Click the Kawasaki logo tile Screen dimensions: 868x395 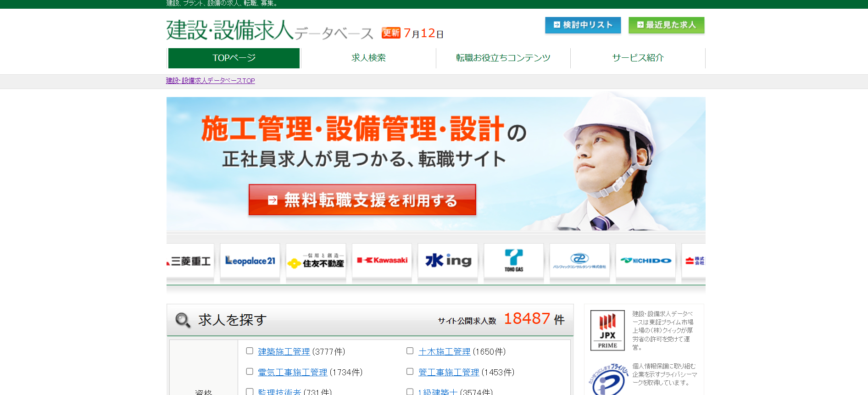[x=382, y=261]
